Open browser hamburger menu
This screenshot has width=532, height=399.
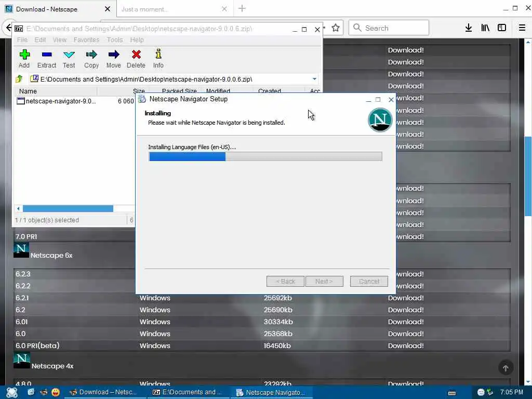click(522, 28)
